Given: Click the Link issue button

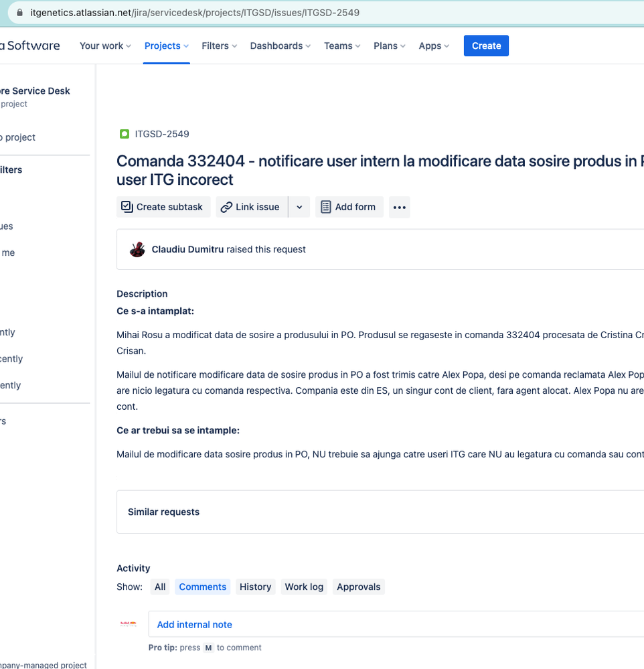Looking at the screenshot, I should [x=252, y=208].
